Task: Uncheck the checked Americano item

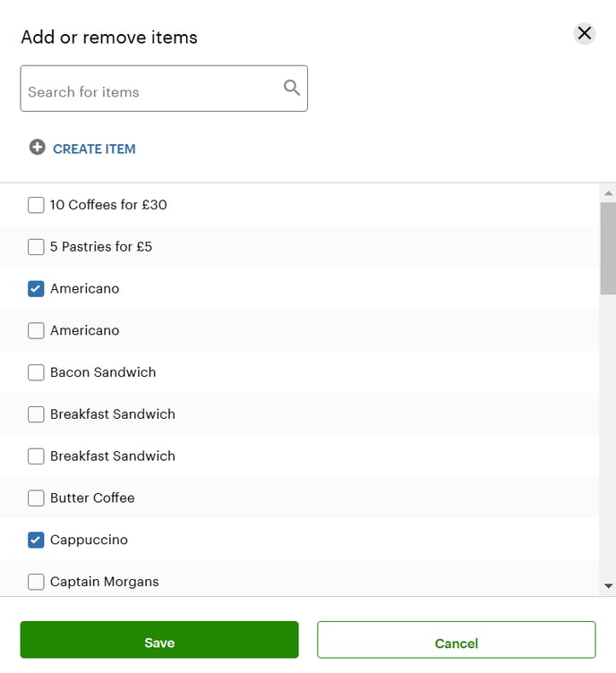Action: (x=36, y=289)
